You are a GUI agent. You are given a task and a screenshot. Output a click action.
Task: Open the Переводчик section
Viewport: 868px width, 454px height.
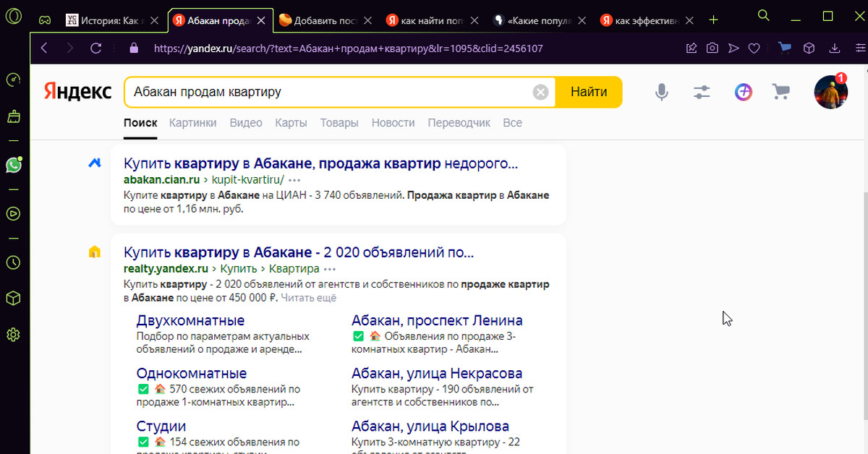tap(459, 123)
